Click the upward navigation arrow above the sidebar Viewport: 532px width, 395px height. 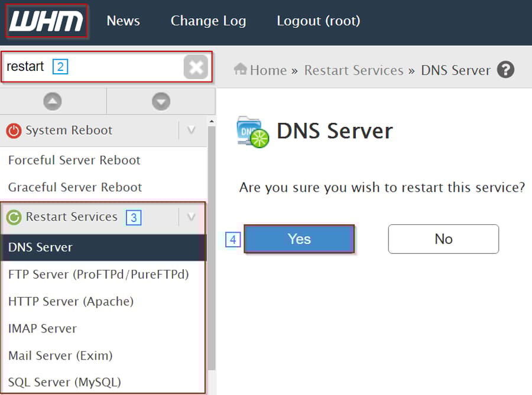coord(53,100)
